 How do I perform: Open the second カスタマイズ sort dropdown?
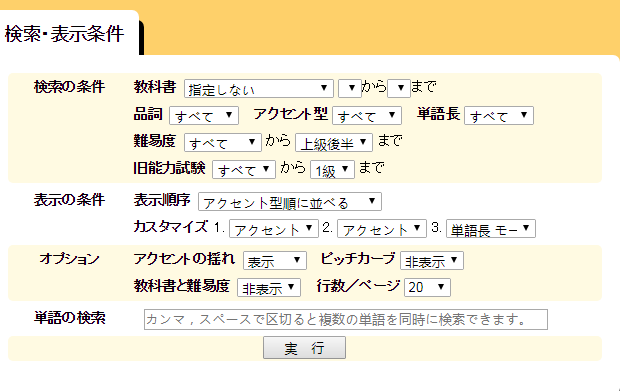(382, 229)
